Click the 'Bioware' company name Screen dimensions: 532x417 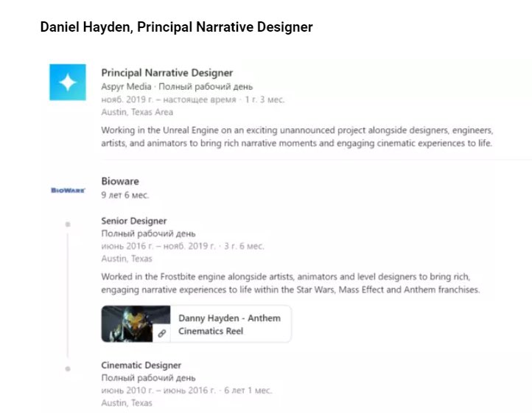[120, 181]
